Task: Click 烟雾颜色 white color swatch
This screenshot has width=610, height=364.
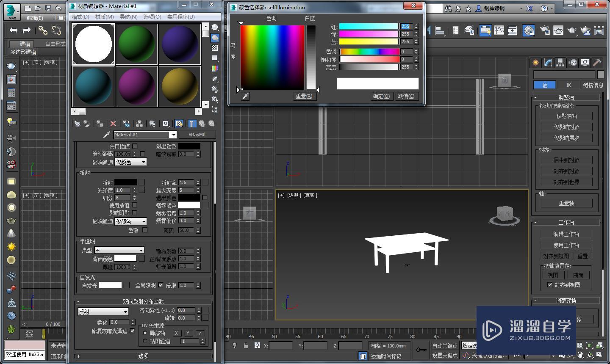Action: pyautogui.click(x=189, y=205)
